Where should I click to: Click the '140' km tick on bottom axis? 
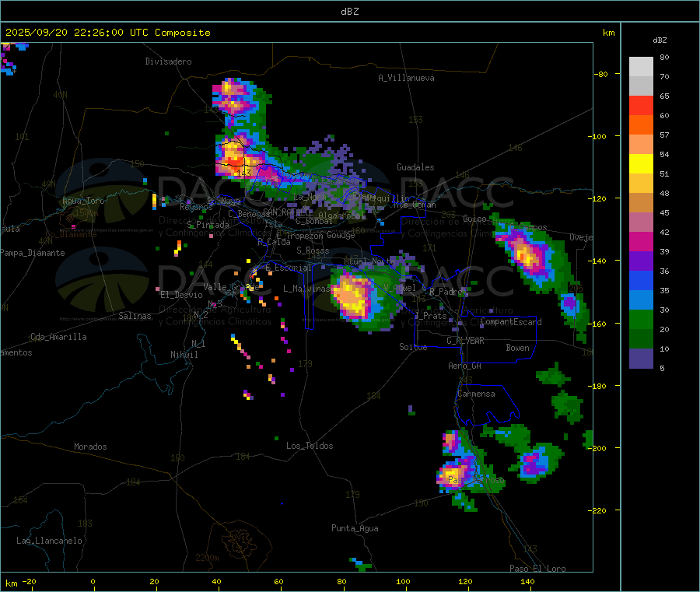coord(527,582)
